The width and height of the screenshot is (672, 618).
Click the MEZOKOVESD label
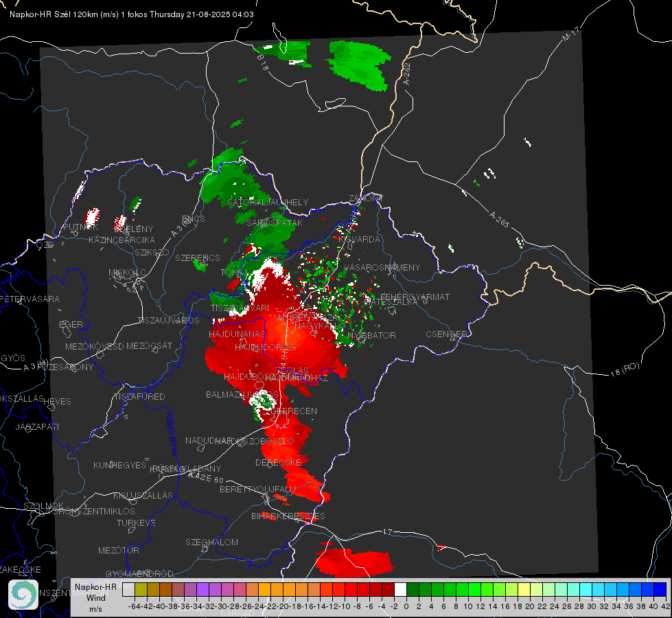[94, 346]
